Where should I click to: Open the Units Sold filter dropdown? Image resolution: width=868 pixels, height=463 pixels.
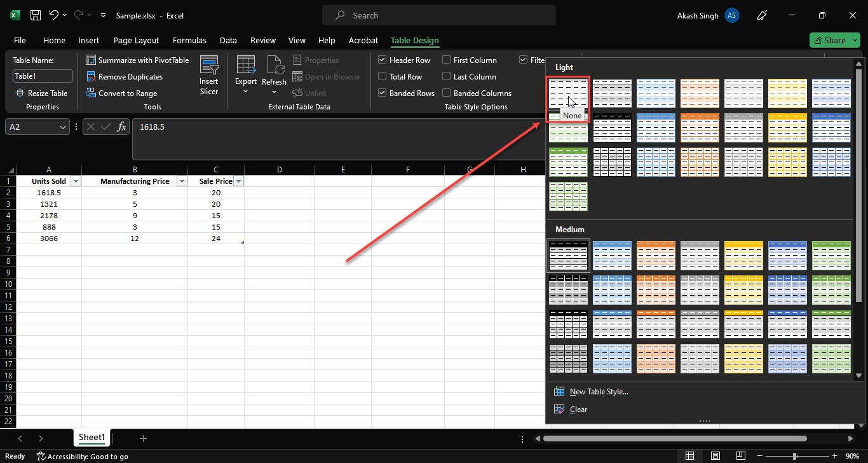click(x=75, y=181)
